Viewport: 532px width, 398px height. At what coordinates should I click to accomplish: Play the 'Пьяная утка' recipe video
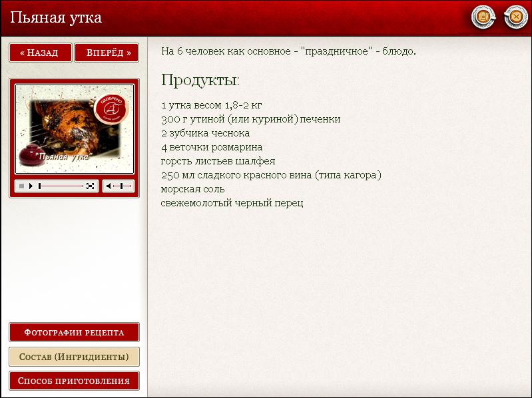coord(31,186)
